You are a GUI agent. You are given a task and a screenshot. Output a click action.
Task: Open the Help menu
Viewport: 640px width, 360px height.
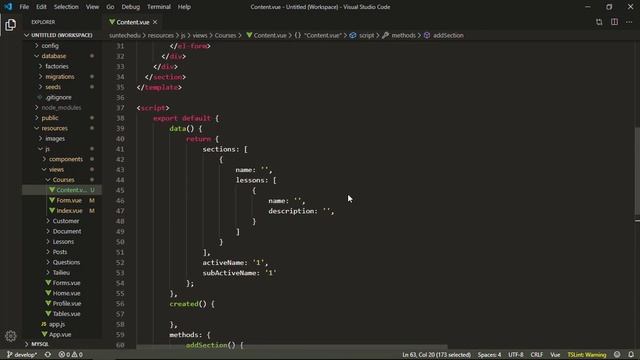[184, 7]
